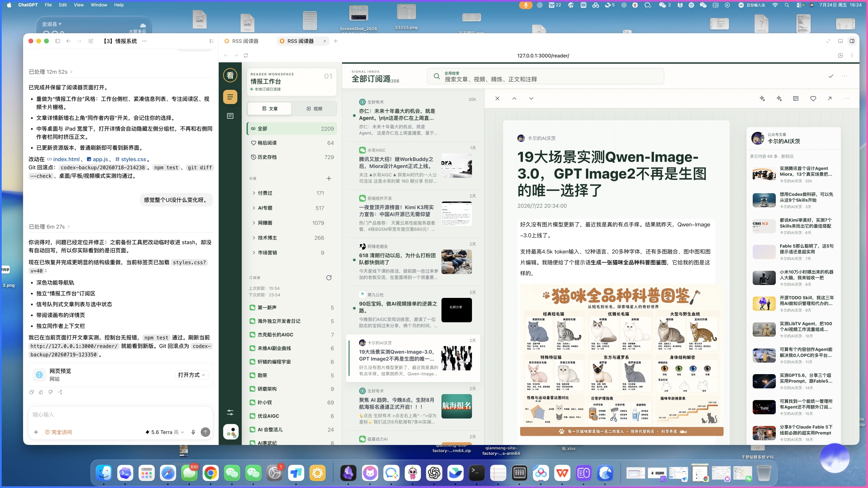Open related article 实测GPT5.6

pyautogui.click(x=793, y=381)
